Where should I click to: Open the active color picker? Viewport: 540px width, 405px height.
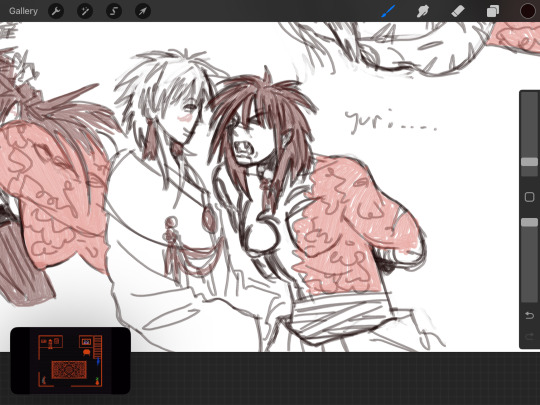(x=528, y=11)
